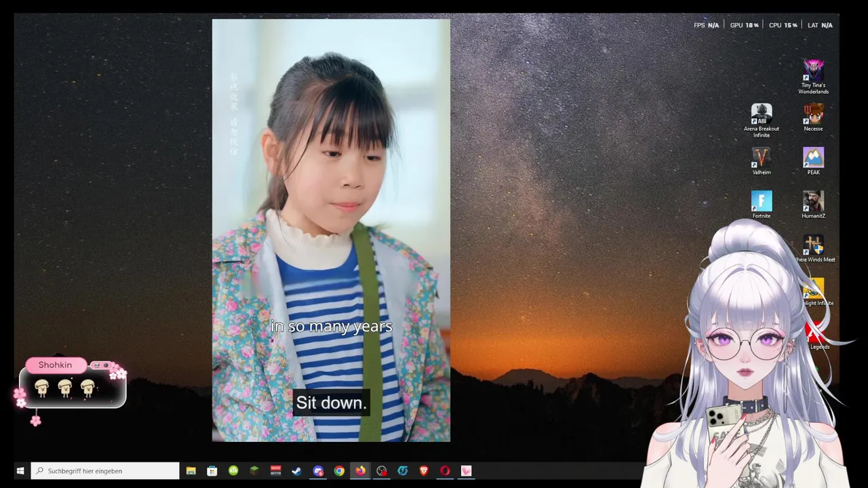Open File Explorer from the taskbar
868x488 pixels.
click(191, 470)
